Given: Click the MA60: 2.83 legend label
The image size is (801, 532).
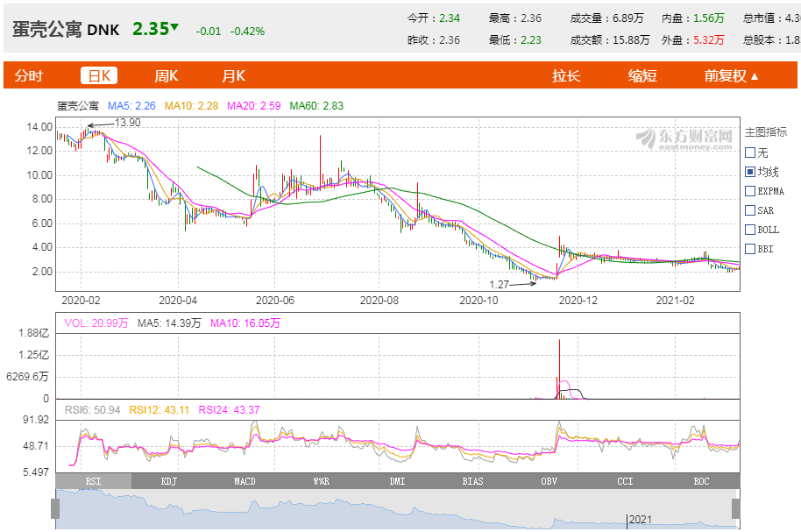Looking at the screenshot, I should click(316, 106).
